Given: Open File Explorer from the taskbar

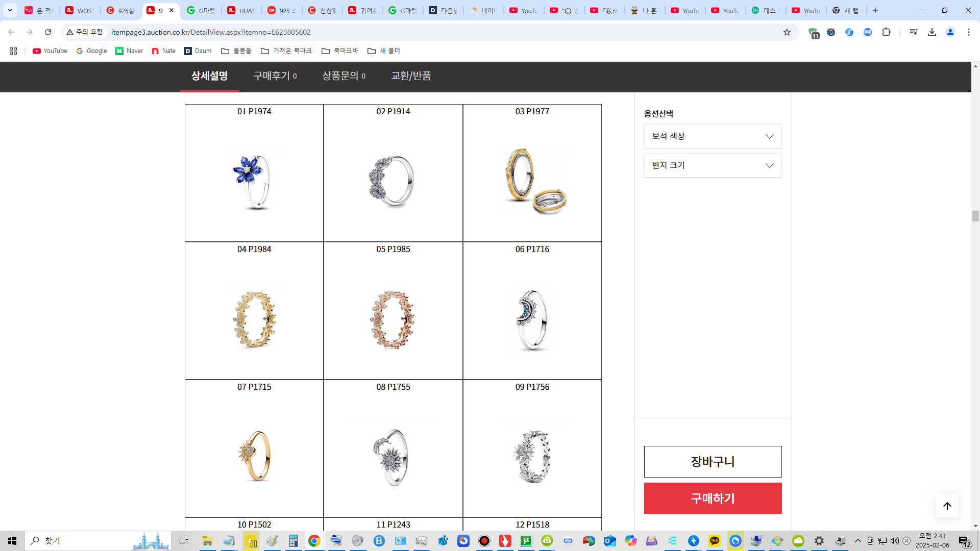Looking at the screenshot, I should click(x=207, y=541).
